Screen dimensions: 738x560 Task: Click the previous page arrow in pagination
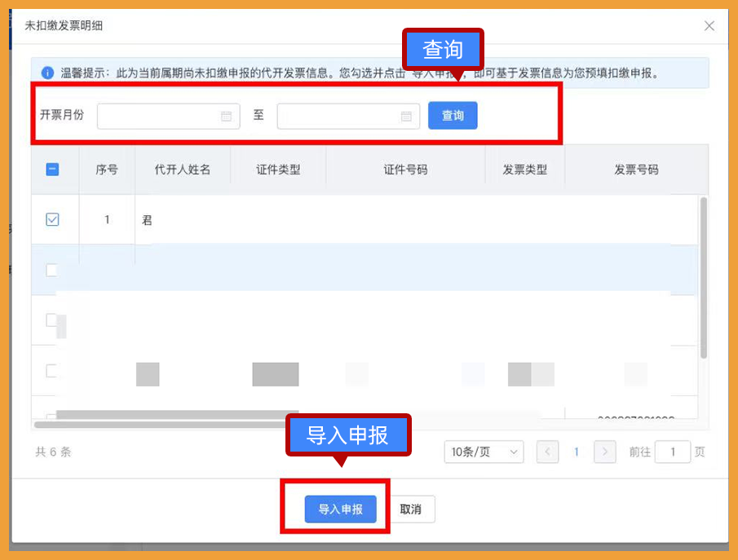pyautogui.click(x=547, y=452)
